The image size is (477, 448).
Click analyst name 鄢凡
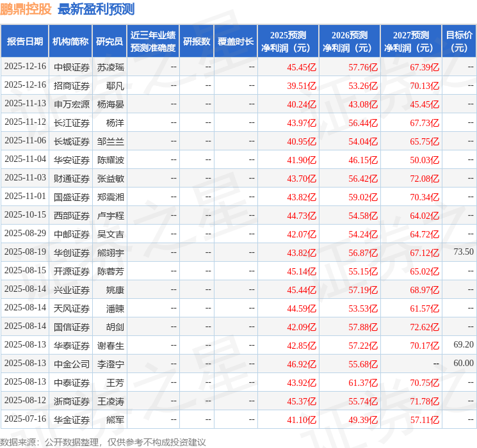(x=115, y=86)
